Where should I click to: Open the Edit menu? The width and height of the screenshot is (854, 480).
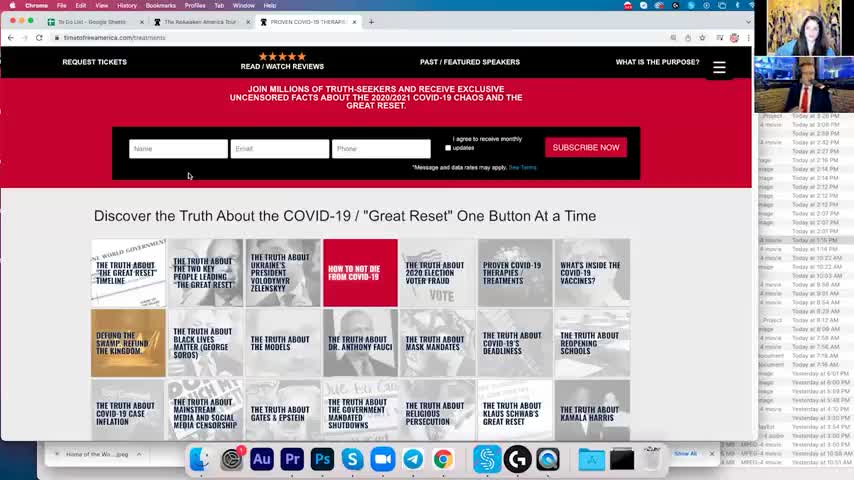click(81, 5)
